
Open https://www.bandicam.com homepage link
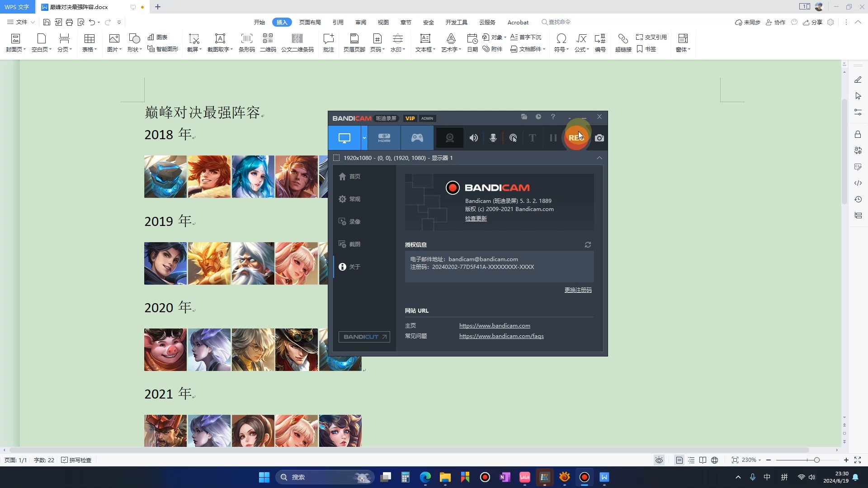[495, 325]
